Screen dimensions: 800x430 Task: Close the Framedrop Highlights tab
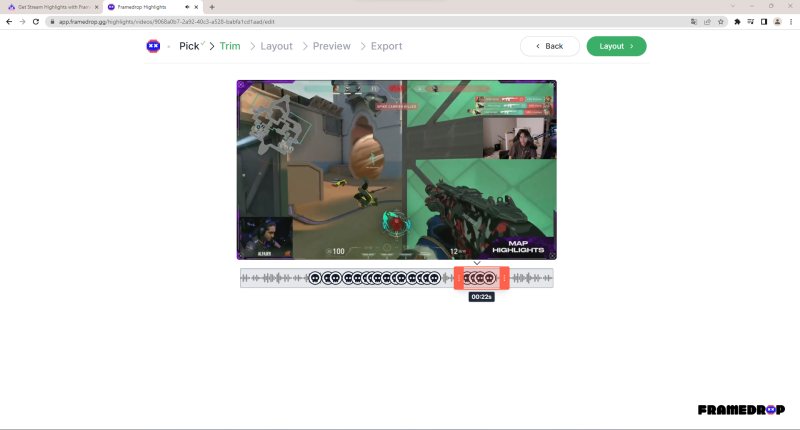click(196, 7)
